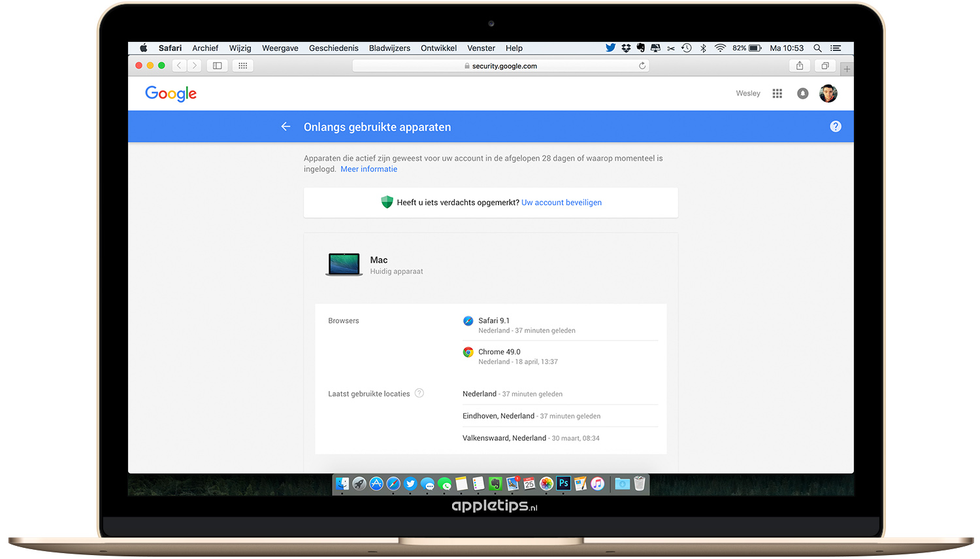This screenshot has width=980, height=559.
Task: Open the Google apps grid
Action: click(x=777, y=93)
